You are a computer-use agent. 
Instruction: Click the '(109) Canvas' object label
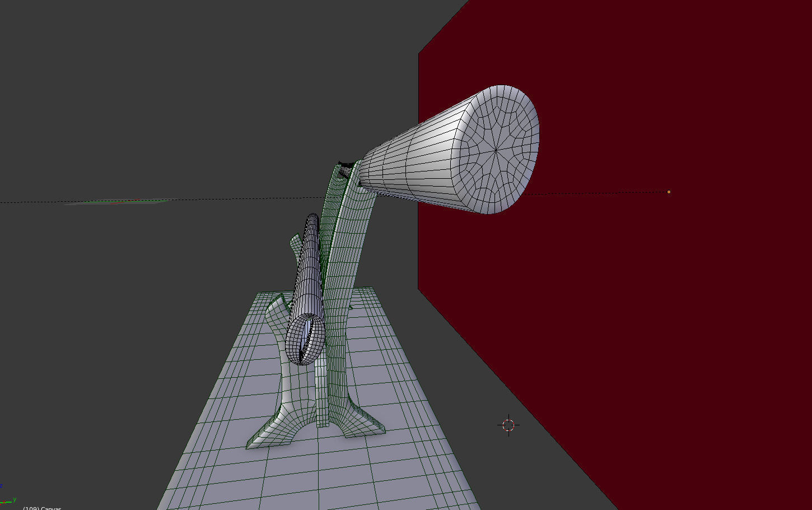click(42, 508)
